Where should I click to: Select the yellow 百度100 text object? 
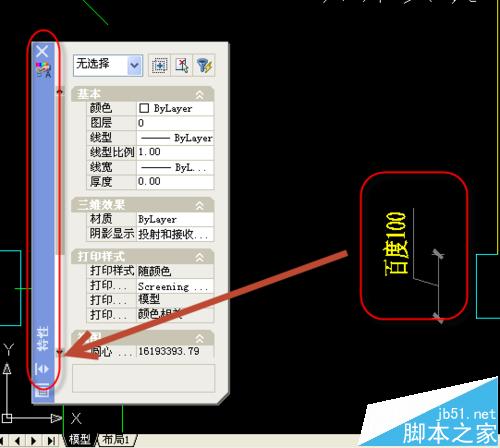396,243
